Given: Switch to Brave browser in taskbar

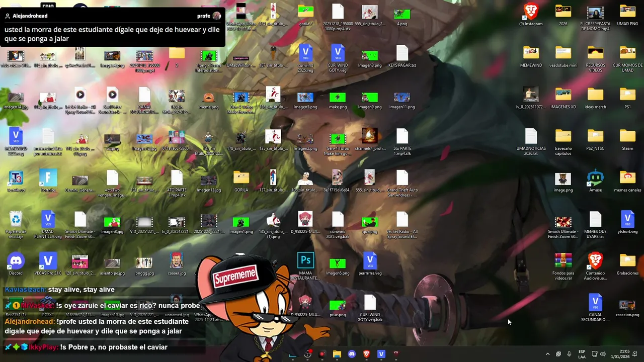Looking at the screenshot, I should click(366, 354).
